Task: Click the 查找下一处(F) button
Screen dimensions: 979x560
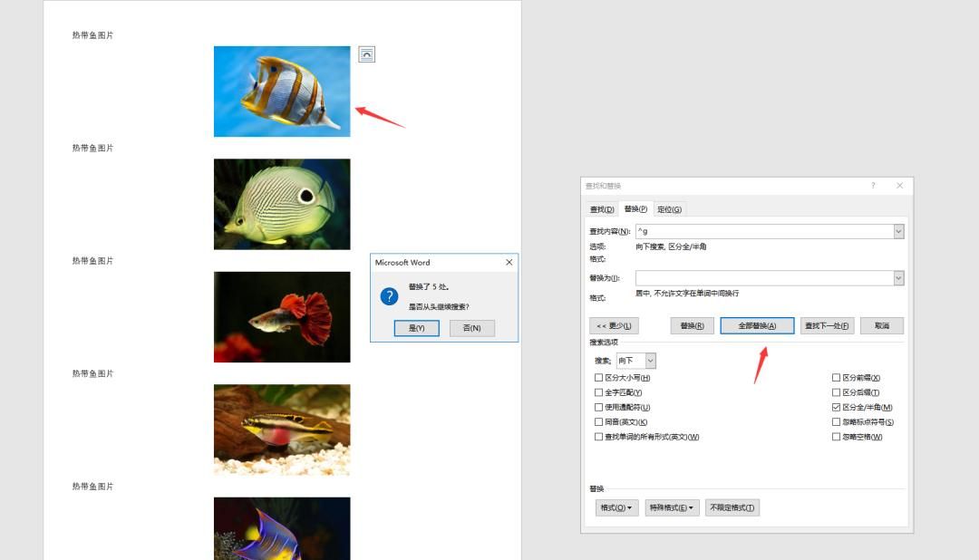Action: [x=826, y=326]
